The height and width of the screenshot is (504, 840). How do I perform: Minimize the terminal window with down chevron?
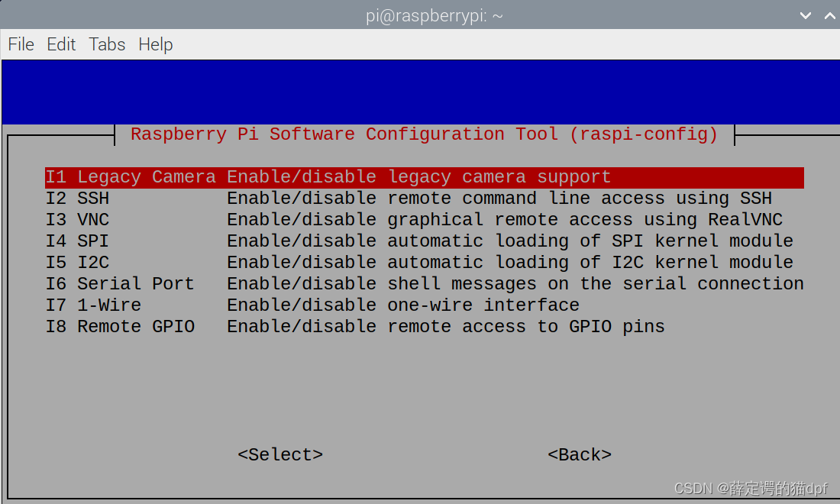coord(805,15)
